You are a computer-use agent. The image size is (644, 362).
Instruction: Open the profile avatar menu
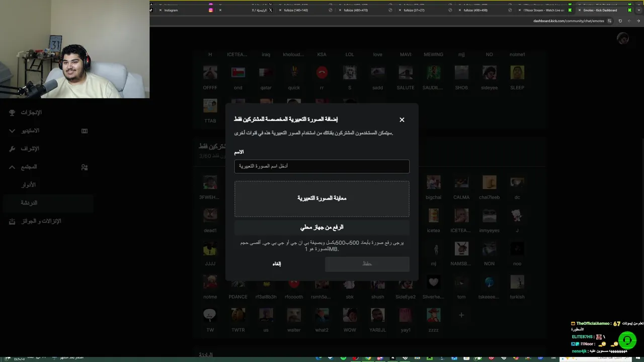point(623,39)
